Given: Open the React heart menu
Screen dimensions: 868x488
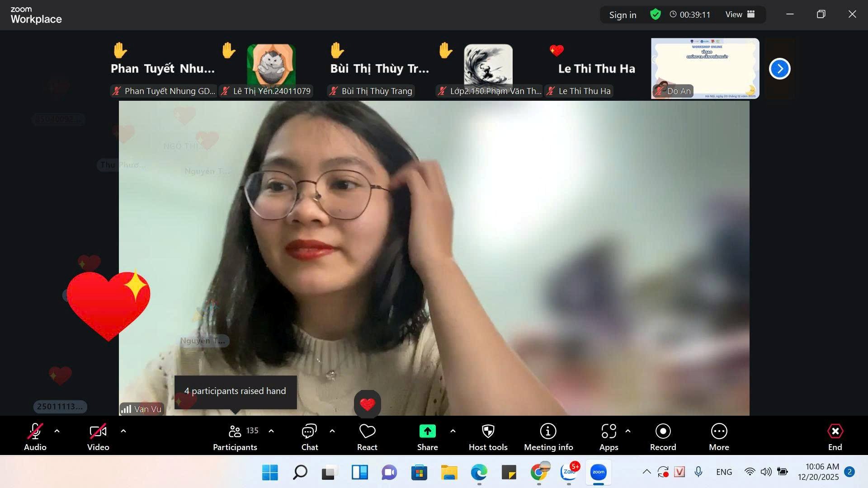Looking at the screenshot, I should [367, 432].
